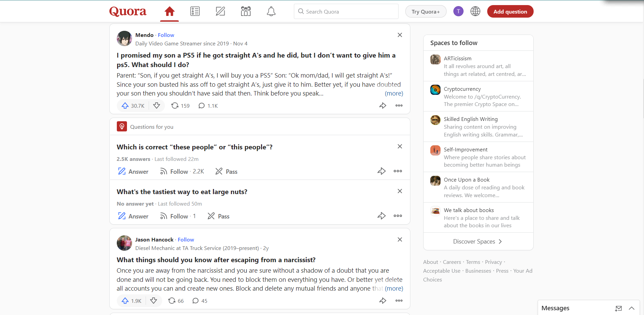
Task: Open the Following list icon
Action: tap(195, 12)
